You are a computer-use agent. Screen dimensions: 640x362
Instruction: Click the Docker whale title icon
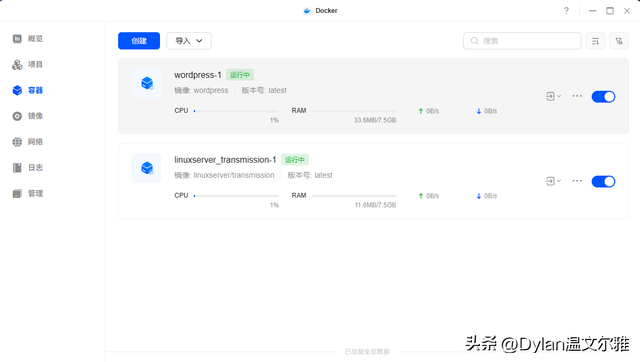(x=307, y=11)
